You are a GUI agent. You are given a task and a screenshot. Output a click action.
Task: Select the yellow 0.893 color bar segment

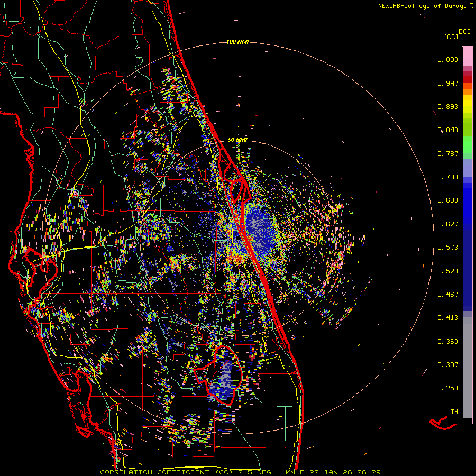[x=467, y=104]
